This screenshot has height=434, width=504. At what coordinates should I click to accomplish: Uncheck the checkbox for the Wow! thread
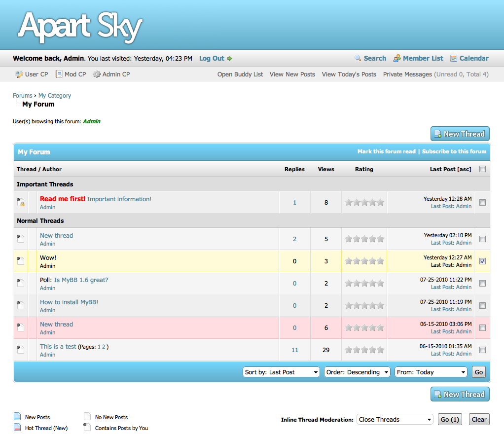tap(482, 261)
